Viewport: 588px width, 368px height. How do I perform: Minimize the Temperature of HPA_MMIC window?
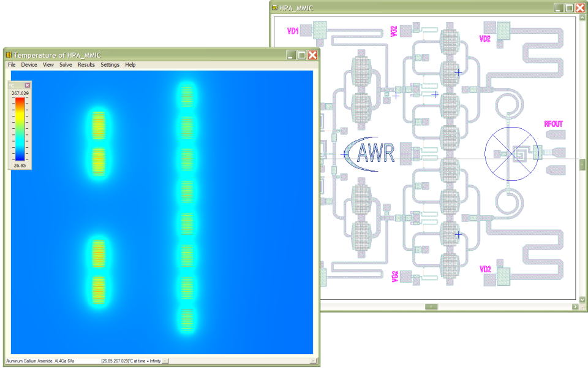[290, 55]
